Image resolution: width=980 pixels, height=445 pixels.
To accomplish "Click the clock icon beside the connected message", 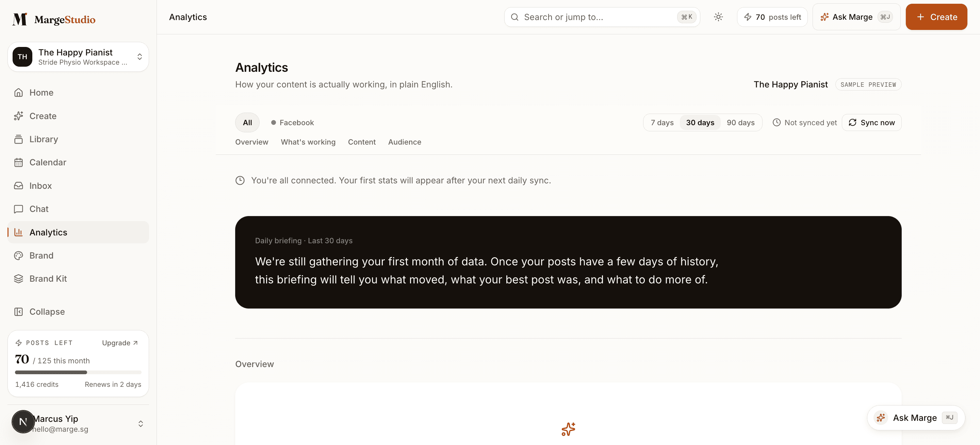I will [240, 180].
